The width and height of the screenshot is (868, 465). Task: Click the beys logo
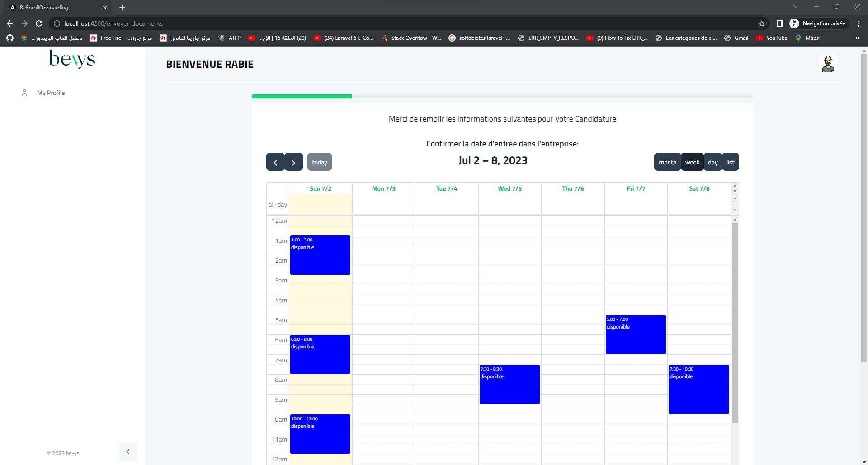tap(71, 59)
